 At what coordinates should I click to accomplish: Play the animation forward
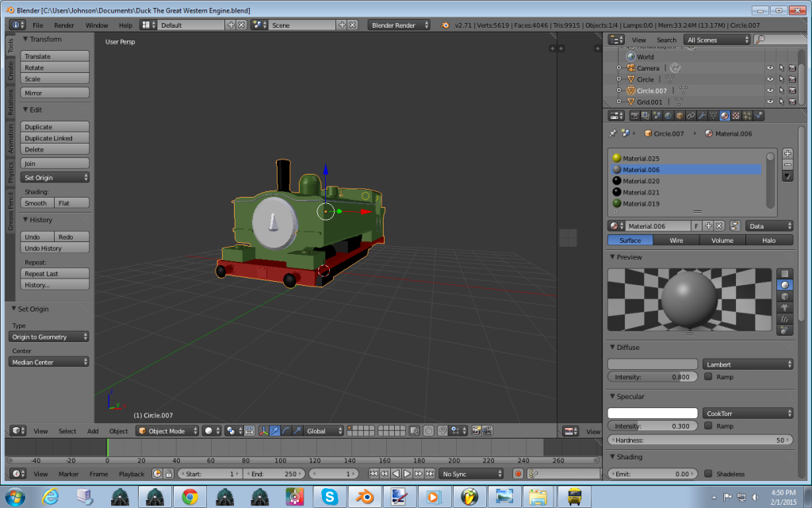(407, 474)
